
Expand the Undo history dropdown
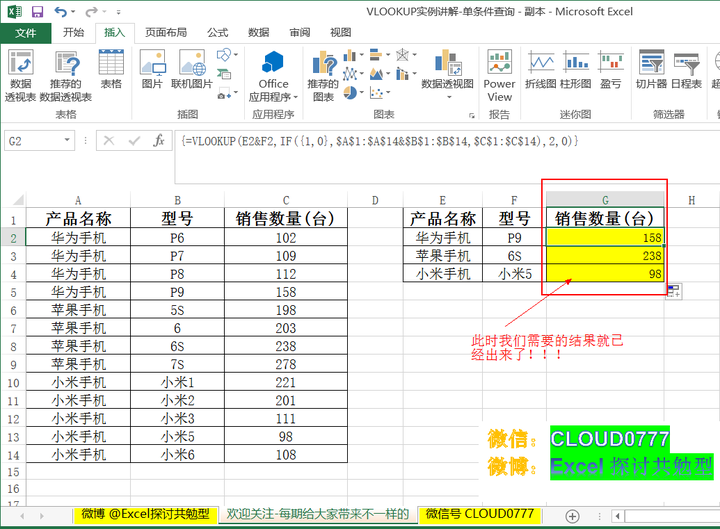(x=73, y=12)
